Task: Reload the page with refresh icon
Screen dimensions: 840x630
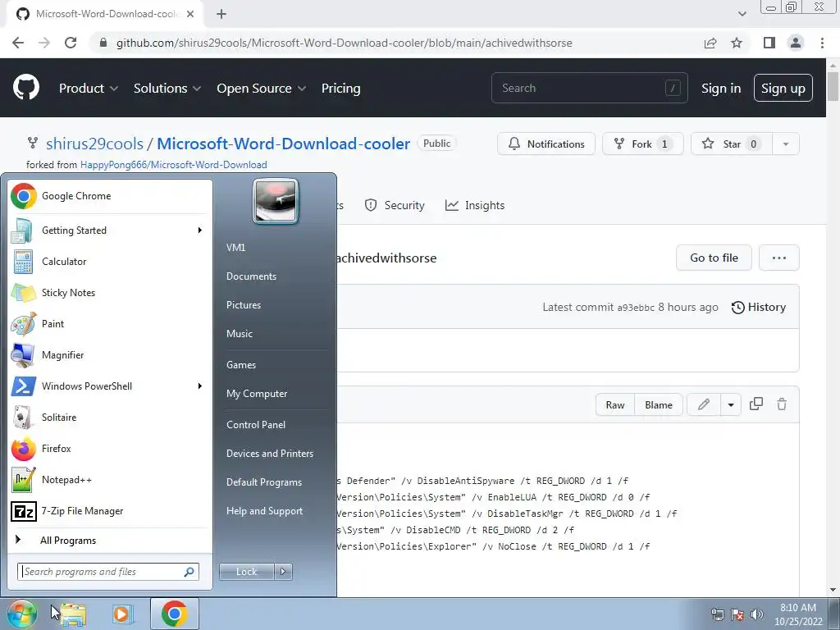Action: point(71,43)
